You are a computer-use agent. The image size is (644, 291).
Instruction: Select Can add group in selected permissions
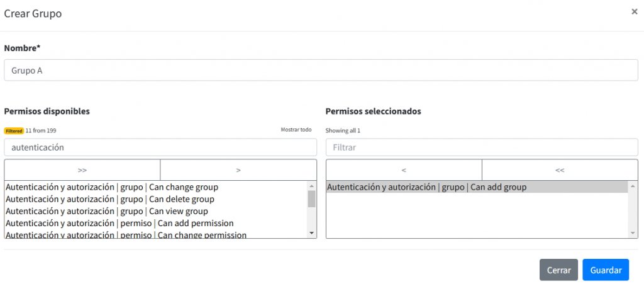coord(427,187)
